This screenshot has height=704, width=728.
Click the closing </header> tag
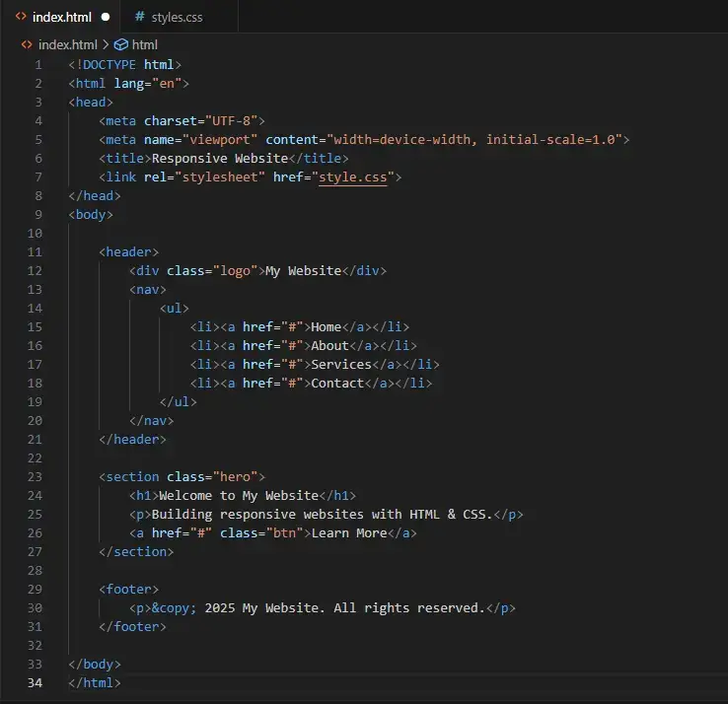click(x=132, y=440)
